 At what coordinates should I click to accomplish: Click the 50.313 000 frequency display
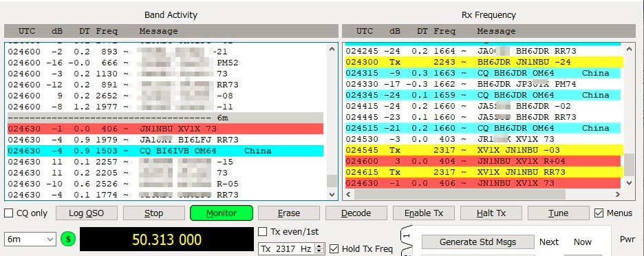click(x=167, y=239)
